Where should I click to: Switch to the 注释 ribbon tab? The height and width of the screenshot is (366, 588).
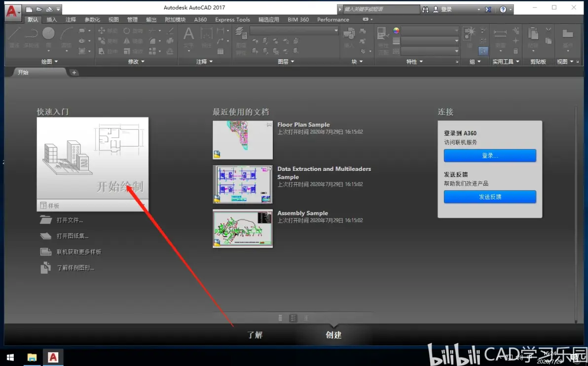pos(71,20)
